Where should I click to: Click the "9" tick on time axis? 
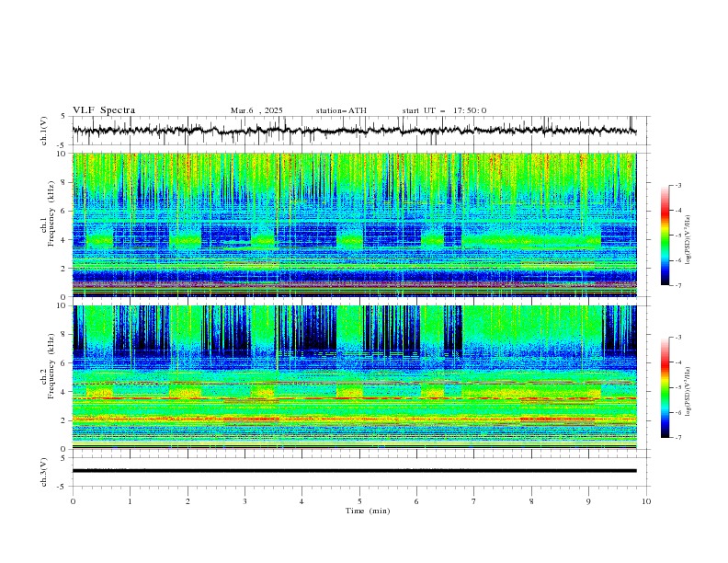(x=588, y=501)
